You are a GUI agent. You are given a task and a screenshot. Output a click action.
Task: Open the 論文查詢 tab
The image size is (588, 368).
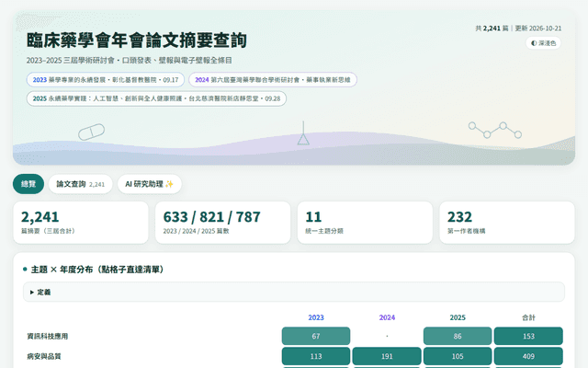[x=80, y=184]
